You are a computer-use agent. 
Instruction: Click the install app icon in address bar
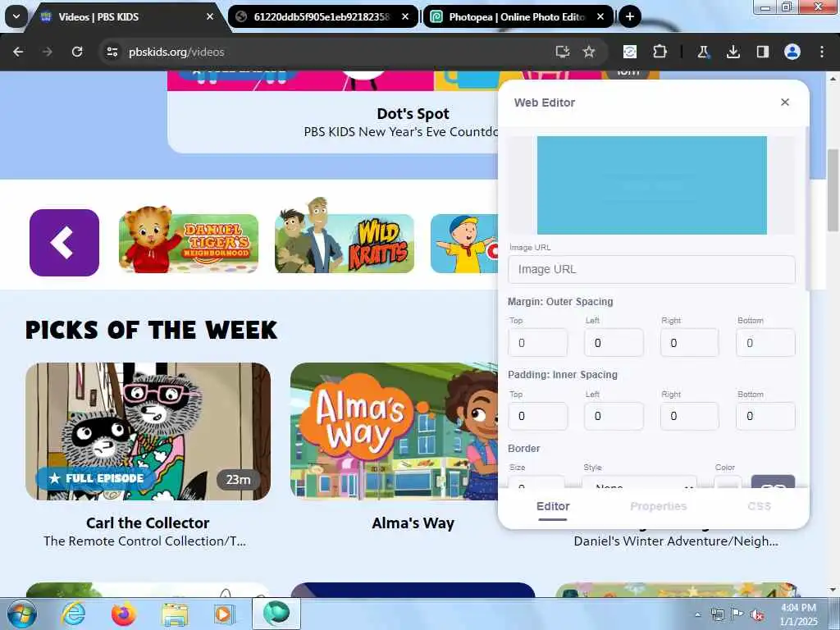coord(562,52)
